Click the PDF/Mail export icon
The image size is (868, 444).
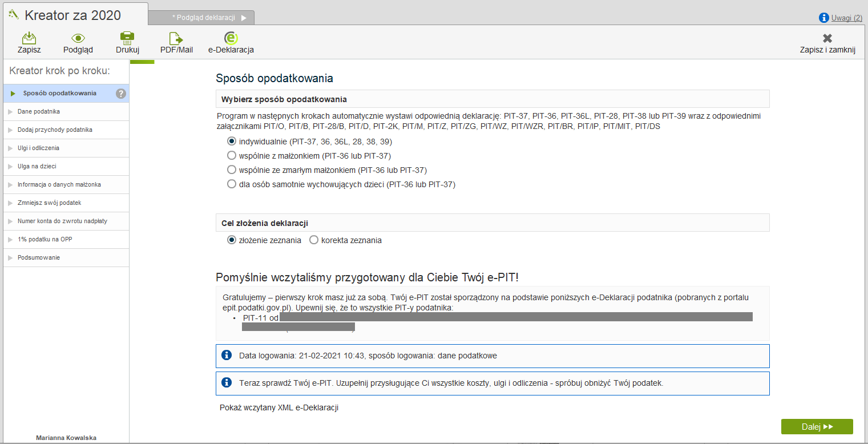(176, 38)
